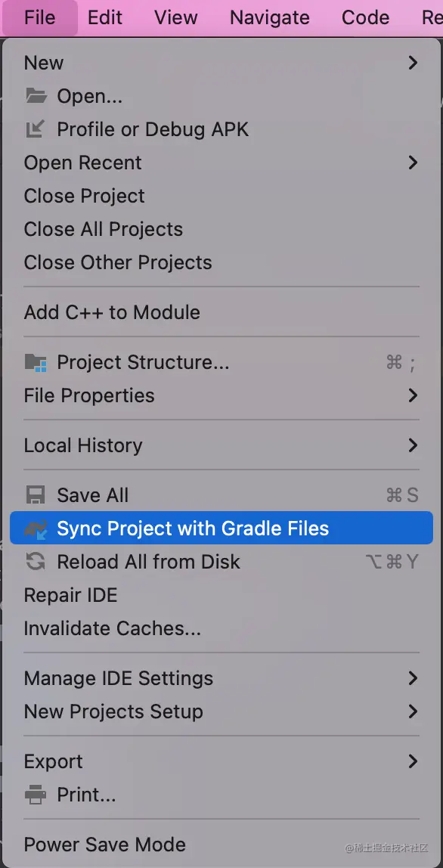Open the Navigate menu

(269, 17)
